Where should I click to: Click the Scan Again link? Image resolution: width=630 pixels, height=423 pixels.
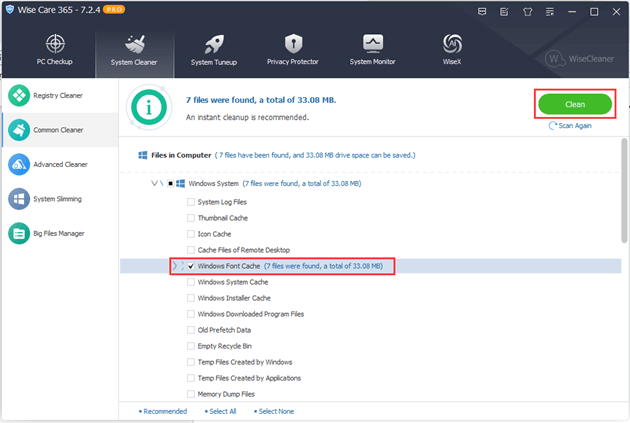tap(575, 126)
